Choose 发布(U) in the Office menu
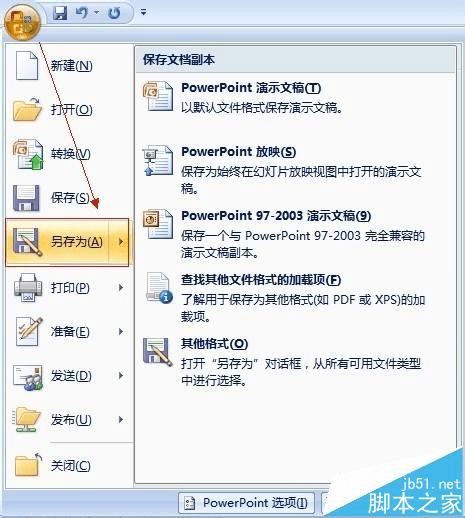The height and width of the screenshot is (518, 465). point(69,420)
